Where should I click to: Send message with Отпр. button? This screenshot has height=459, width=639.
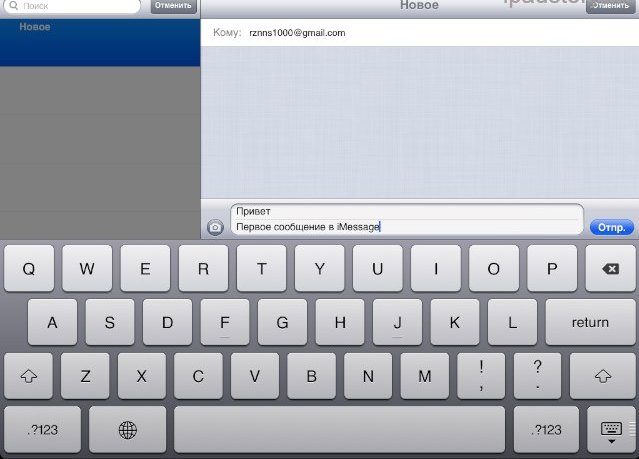tap(612, 227)
